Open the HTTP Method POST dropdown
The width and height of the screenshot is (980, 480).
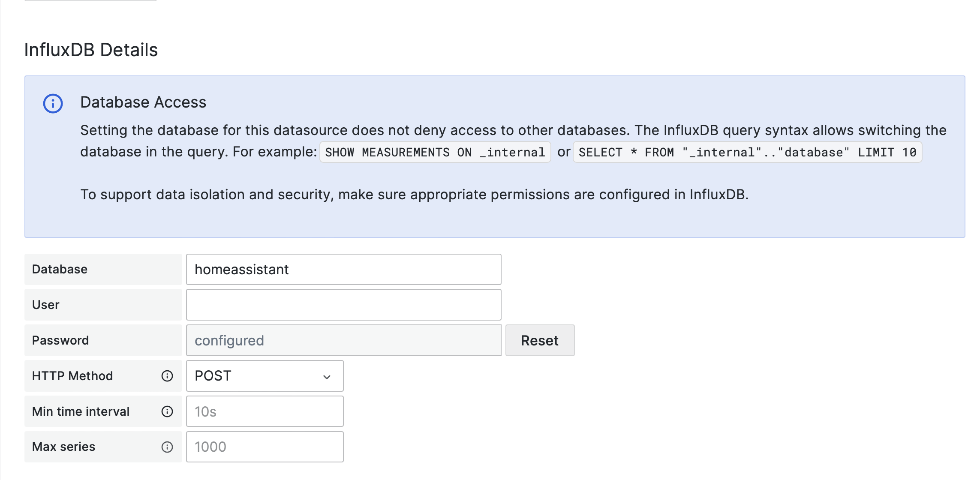coord(264,376)
